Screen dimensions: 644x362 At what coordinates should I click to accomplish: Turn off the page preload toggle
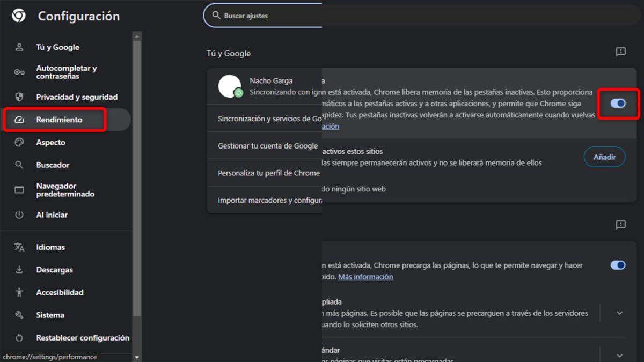tap(618, 265)
